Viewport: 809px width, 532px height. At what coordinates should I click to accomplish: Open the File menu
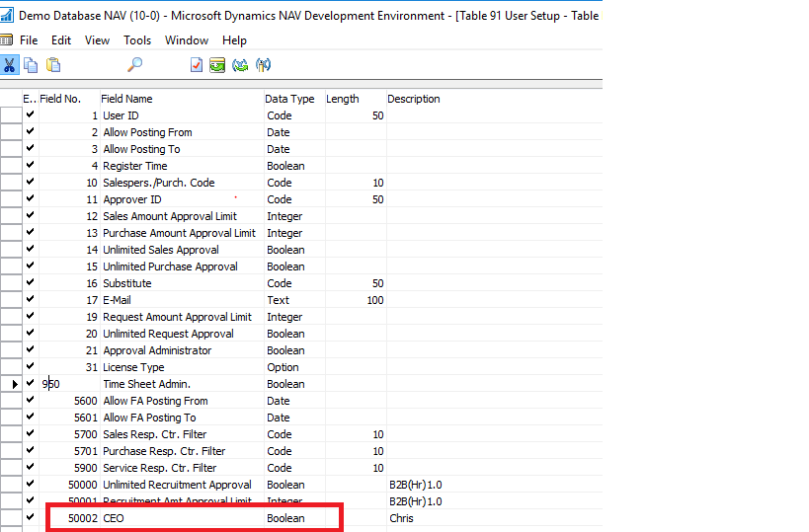click(29, 40)
